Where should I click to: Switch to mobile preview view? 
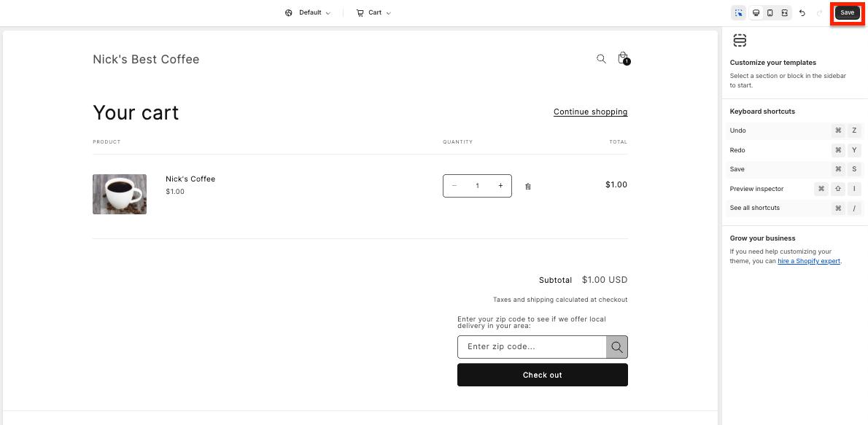[770, 12]
